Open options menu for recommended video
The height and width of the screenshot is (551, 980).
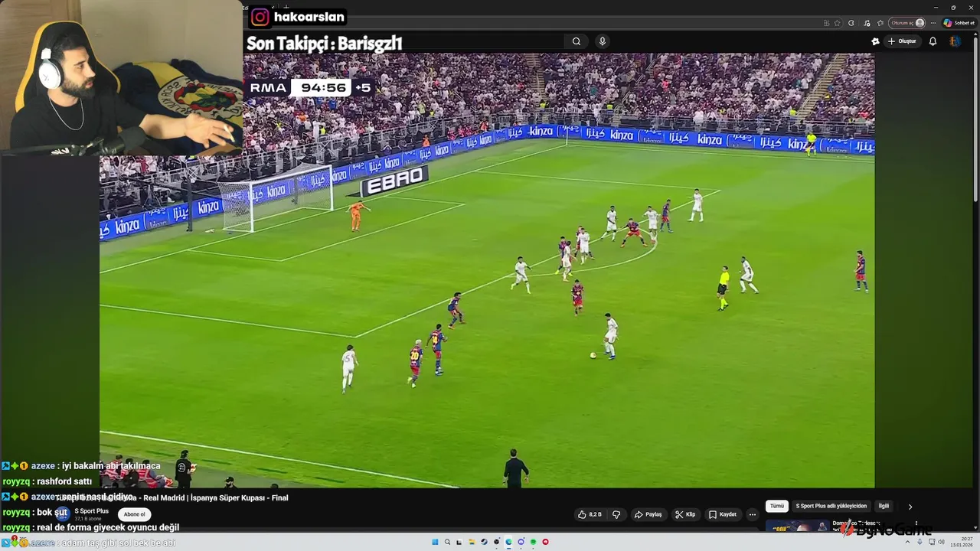pyautogui.click(x=916, y=524)
